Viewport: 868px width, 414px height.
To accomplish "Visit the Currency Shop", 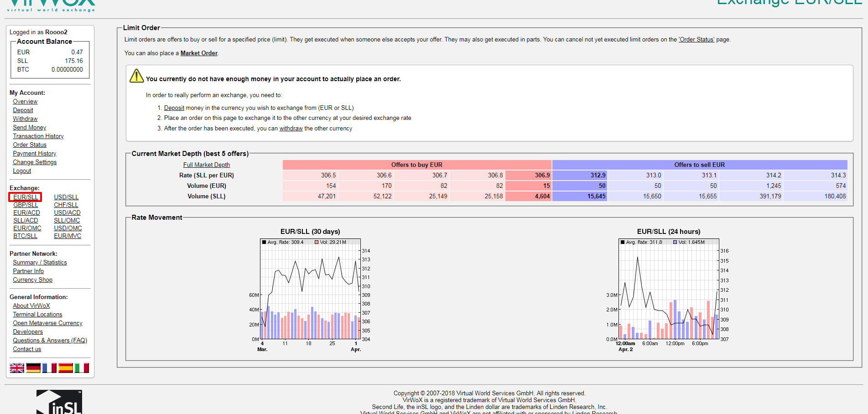I will (x=32, y=280).
